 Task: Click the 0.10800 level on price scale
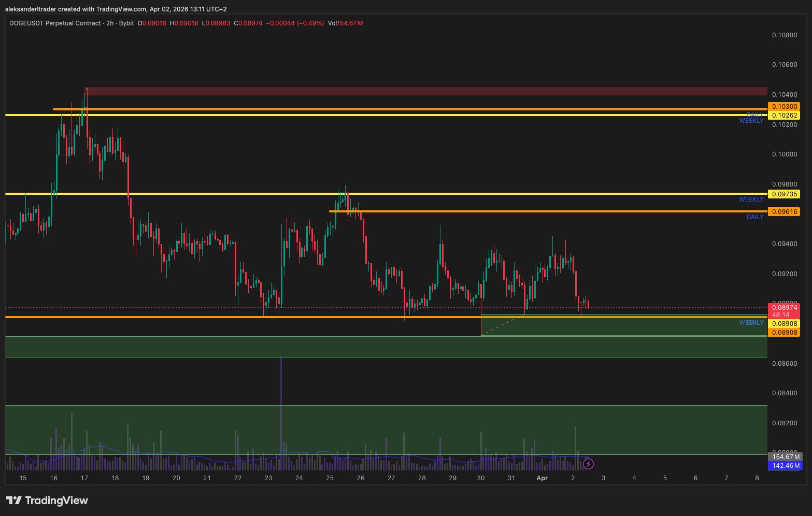tap(785, 35)
